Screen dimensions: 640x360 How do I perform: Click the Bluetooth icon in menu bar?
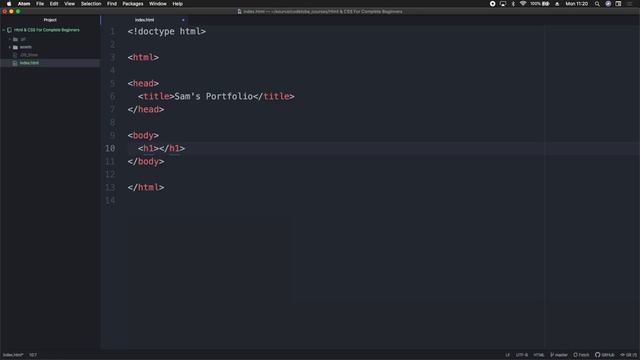point(513,4)
